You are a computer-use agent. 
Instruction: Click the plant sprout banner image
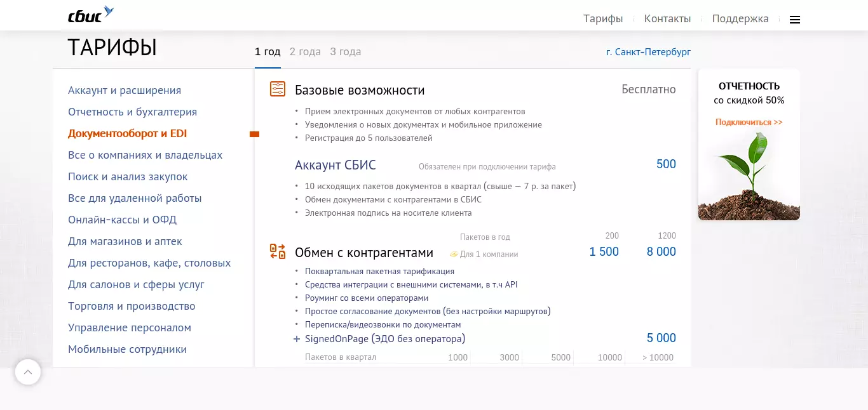click(749, 176)
